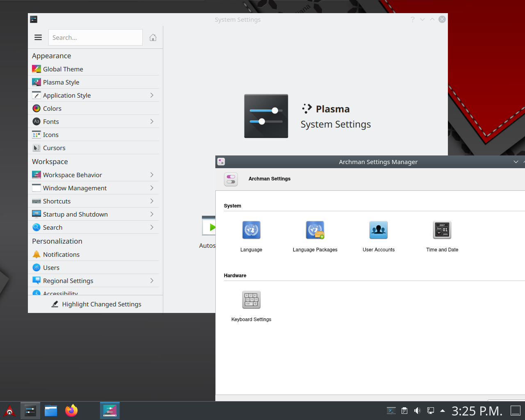The height and width of the screenshot is (420, 525).
Task: Open the Language settings icon
Action: [x=251, y=230]
